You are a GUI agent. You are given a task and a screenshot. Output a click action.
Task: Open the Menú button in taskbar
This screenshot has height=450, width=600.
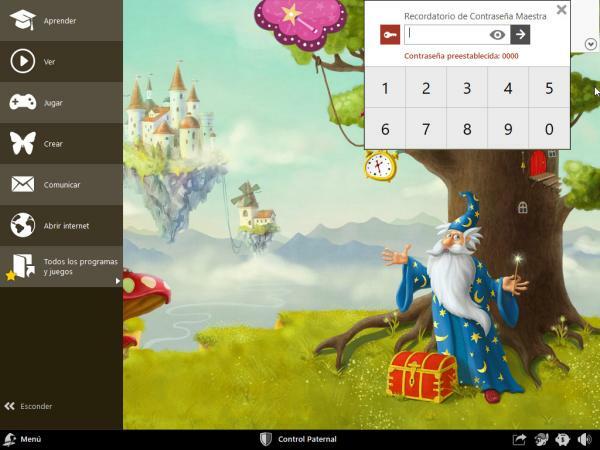click(x=22, y=439)
